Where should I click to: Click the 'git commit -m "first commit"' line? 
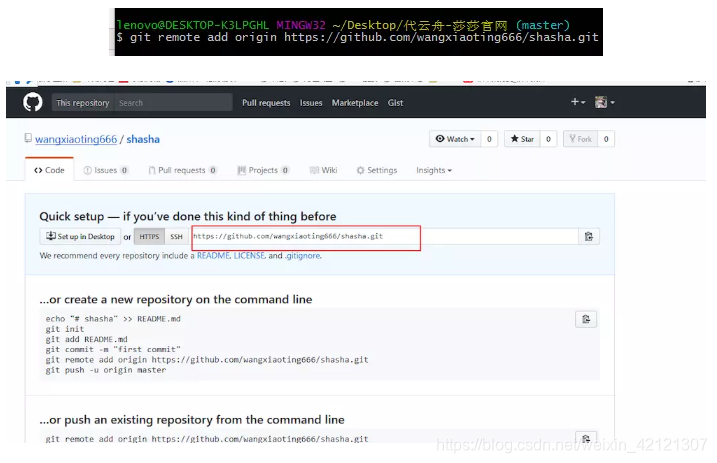pos(113,349)
